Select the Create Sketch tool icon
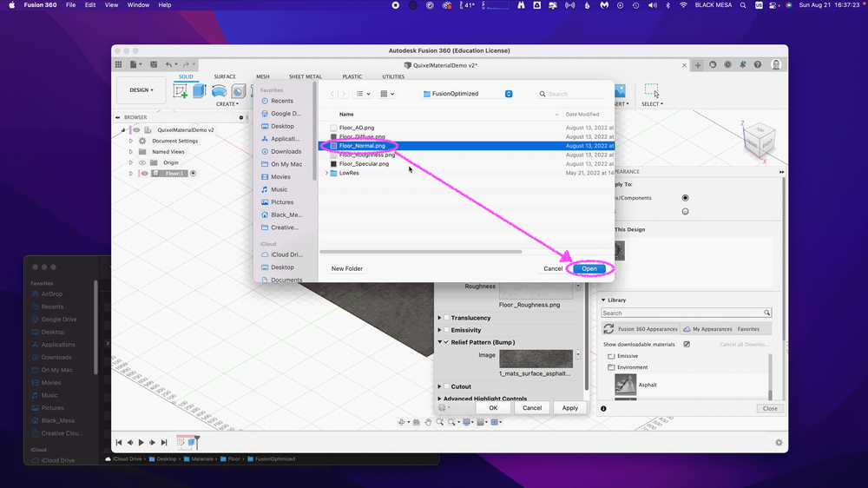The height and width of the screenshot is (488, 868). coord(181,91)
